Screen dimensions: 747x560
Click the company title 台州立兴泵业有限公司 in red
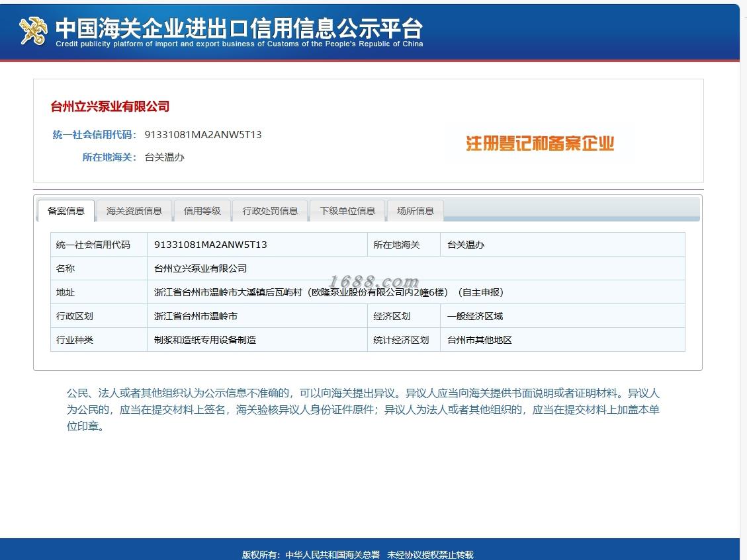pyautogui.click(x=110, y=106)
